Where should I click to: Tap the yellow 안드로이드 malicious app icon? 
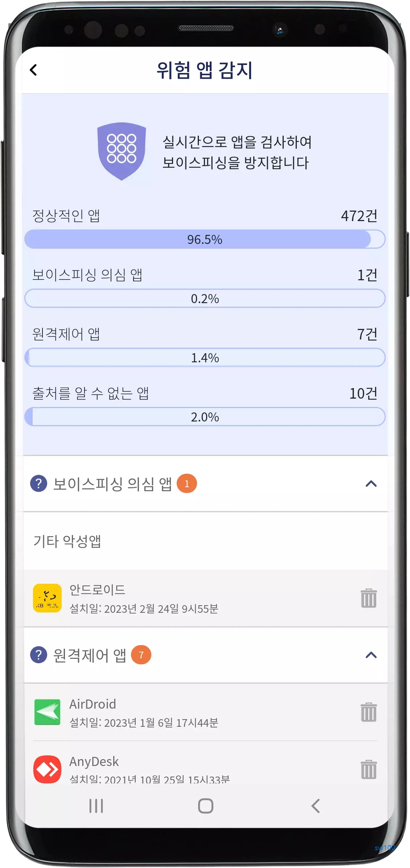tap(48, 598)
